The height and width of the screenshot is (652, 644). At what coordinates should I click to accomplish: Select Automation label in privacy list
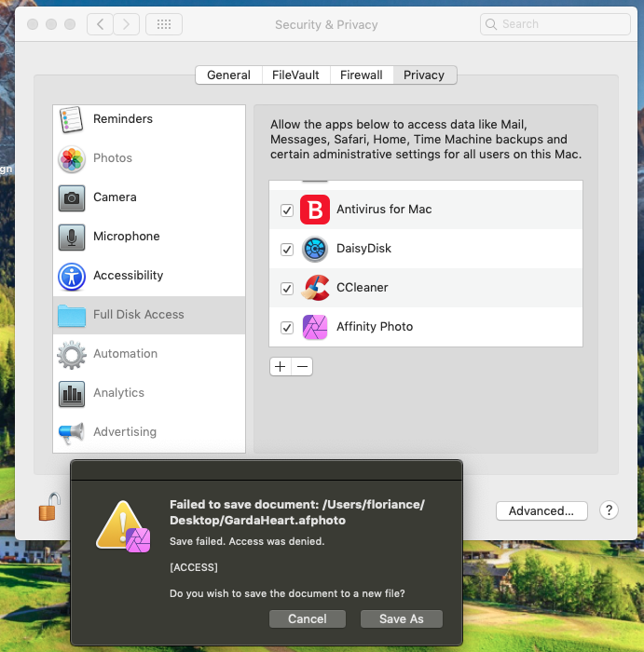(125, 353)
